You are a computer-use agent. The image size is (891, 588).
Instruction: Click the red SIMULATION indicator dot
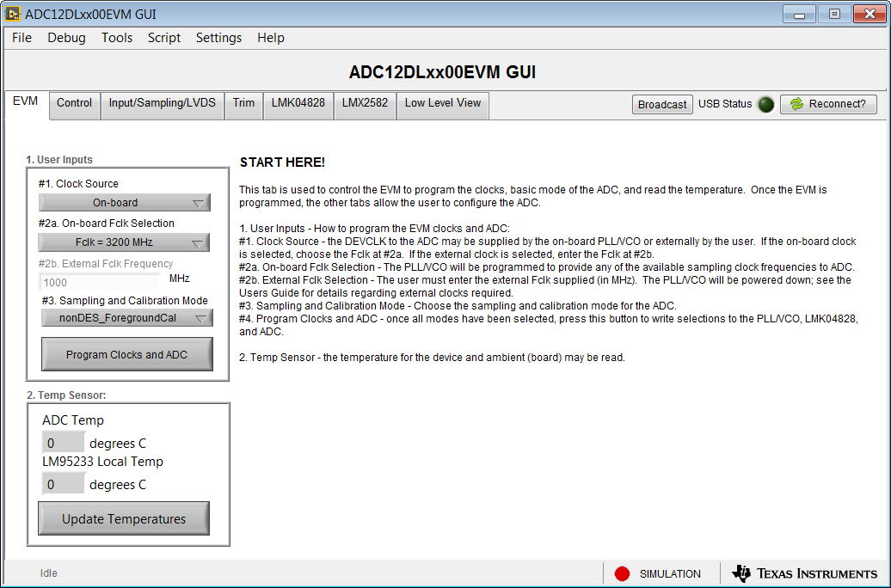[622, 573]
